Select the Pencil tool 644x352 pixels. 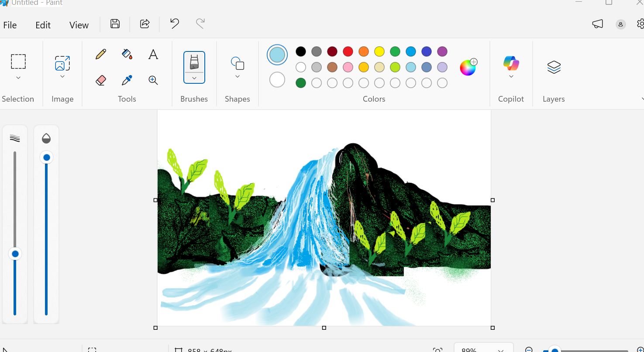(x=100, y=54)
